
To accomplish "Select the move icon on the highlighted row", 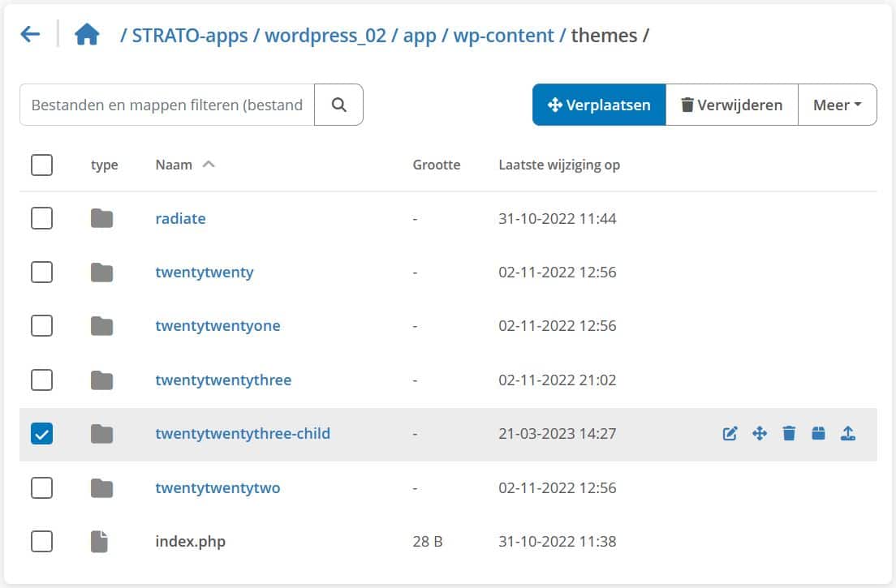I will [x=760, y=433].
